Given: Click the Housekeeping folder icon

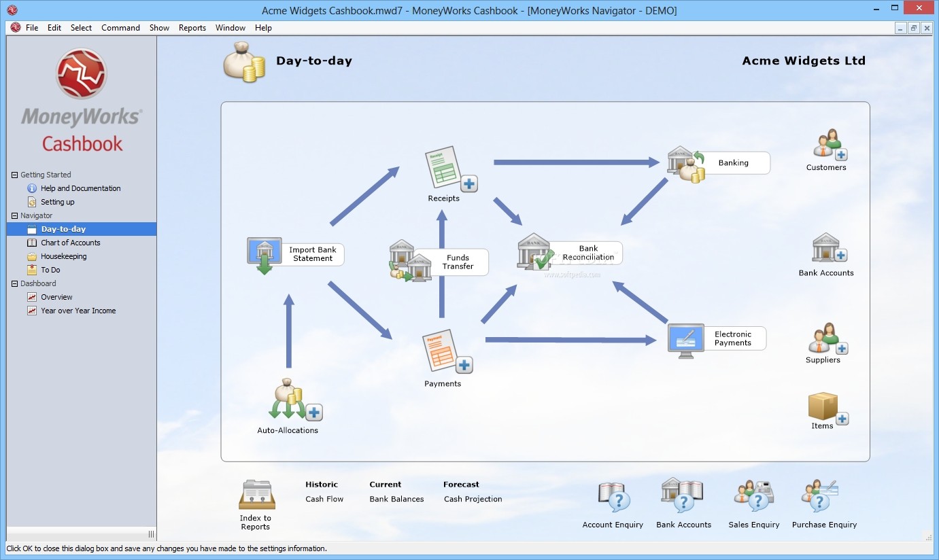Looking at the screenshot, I should coord(32,256).
